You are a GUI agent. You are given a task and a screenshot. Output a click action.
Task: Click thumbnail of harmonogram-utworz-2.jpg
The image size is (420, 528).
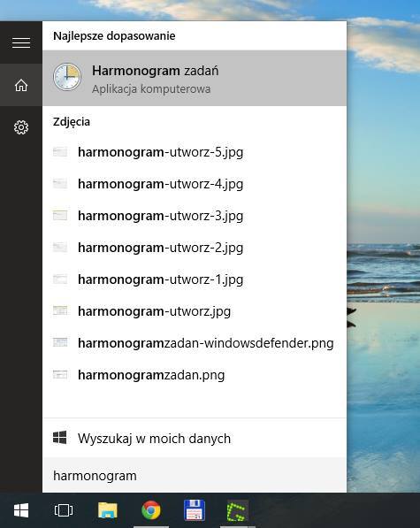[x=60, y=248]
